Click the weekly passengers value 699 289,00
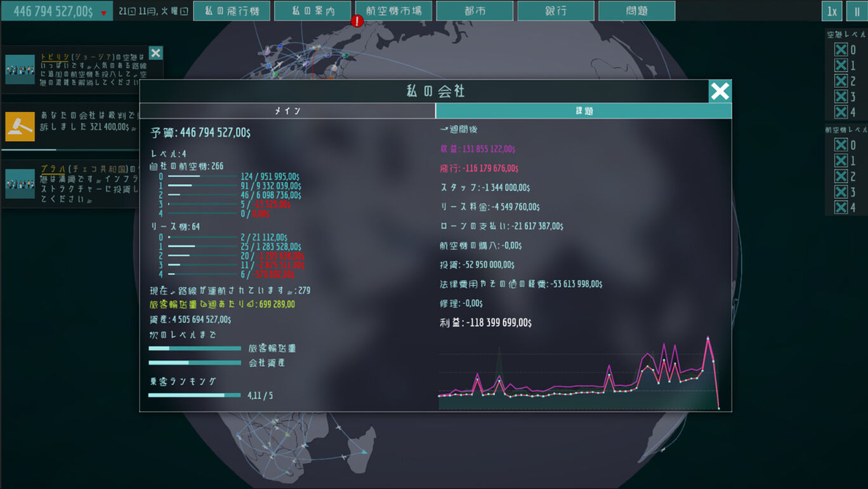This screenshot has height=489, width=868. [277, 305]
